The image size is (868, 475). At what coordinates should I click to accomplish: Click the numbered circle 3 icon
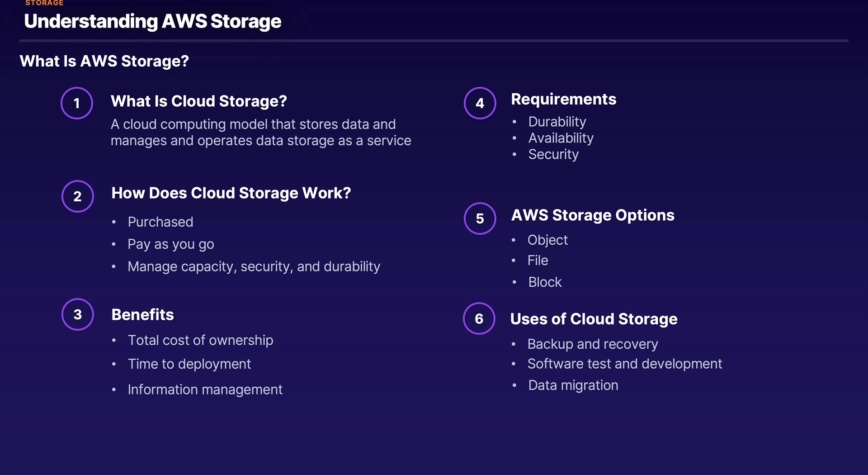tap(78, 314)
